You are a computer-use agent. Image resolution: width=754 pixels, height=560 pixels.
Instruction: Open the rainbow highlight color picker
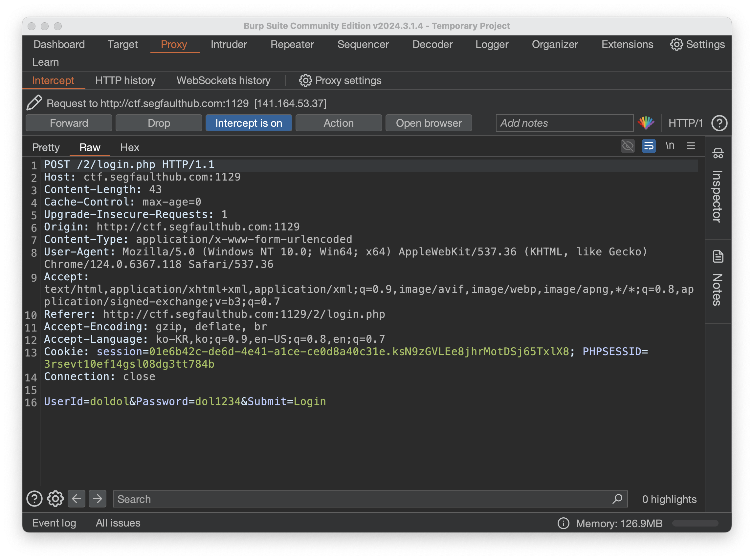(x=646, y=123)
